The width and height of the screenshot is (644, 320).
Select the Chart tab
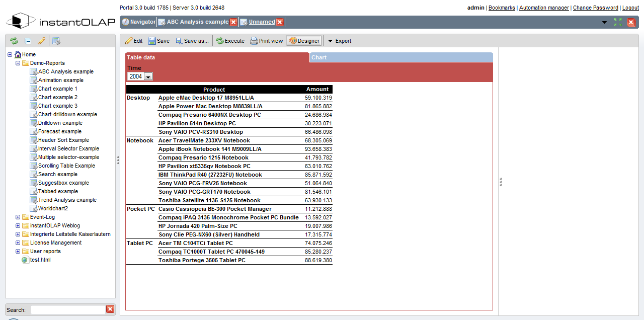pyautogui.click(x=401, y=57)
